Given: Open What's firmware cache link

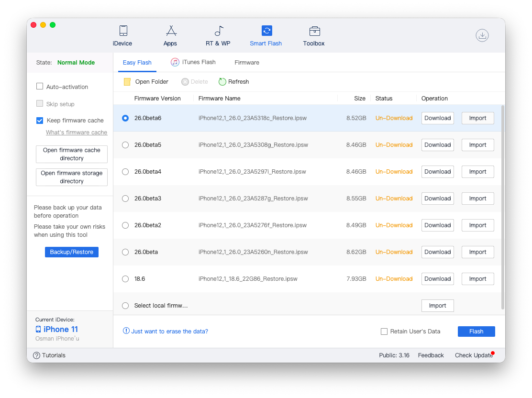Looking at the screenshot, I should pyautogui.click(x=77, y=133).
